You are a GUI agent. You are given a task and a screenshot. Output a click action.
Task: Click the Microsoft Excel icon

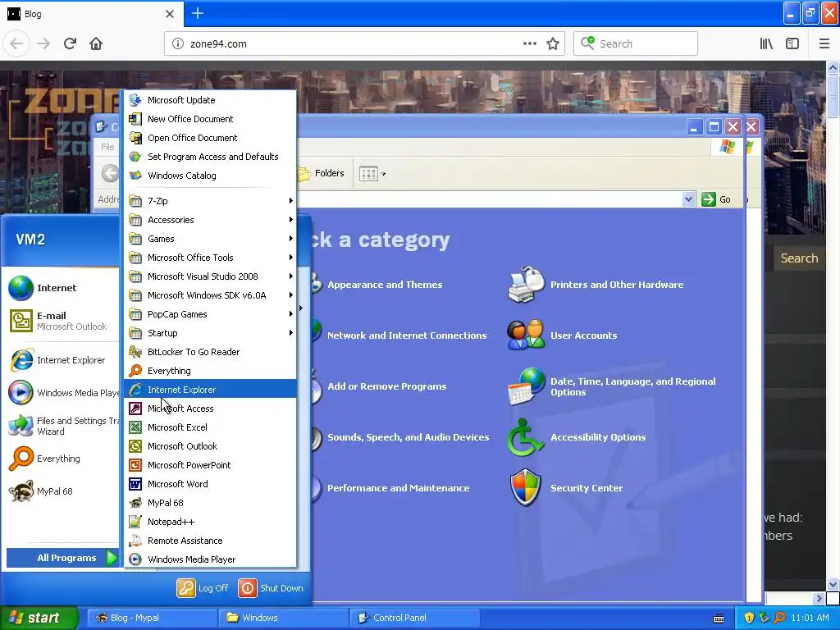point(135,427)
